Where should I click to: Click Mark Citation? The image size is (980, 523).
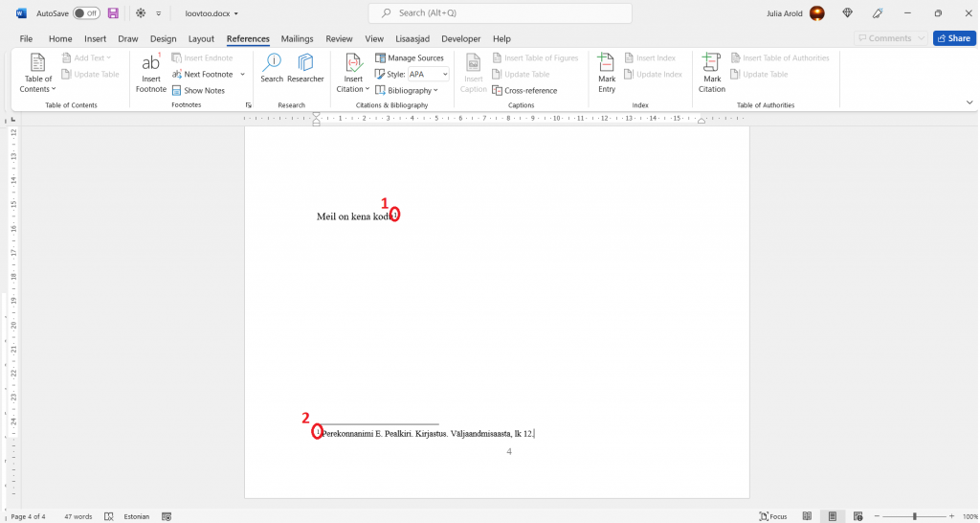tap(712, 73)
